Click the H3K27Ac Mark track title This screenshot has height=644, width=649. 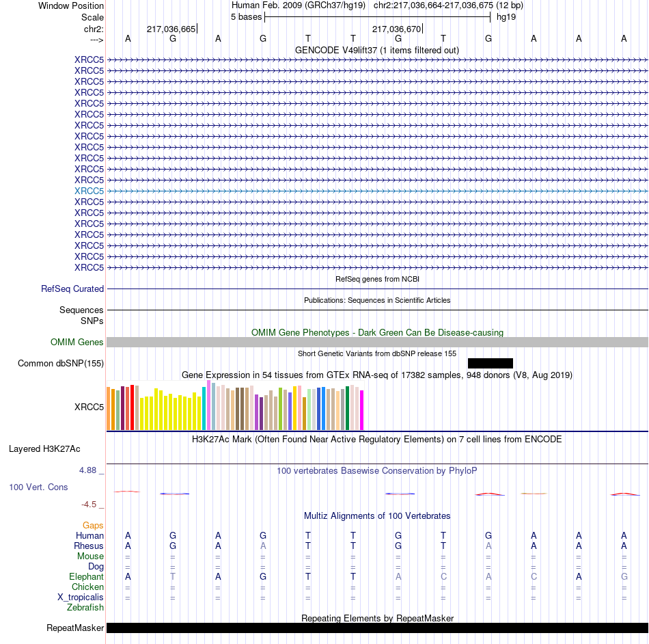point(377,439)
